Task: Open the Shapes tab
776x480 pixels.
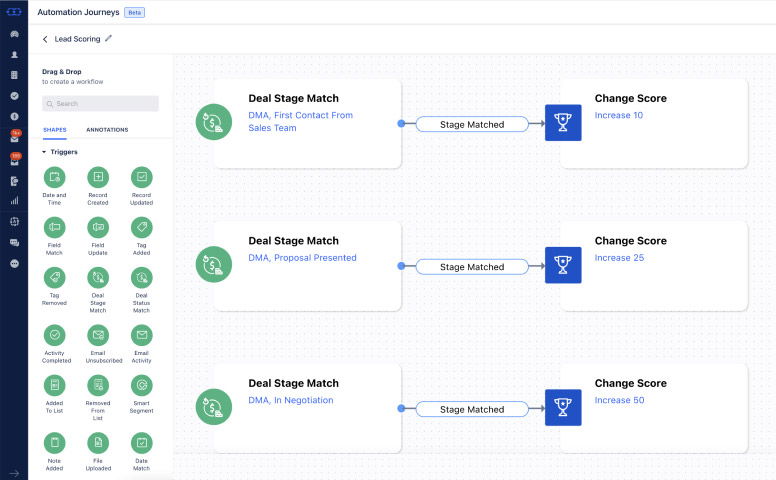Action: 55,130
